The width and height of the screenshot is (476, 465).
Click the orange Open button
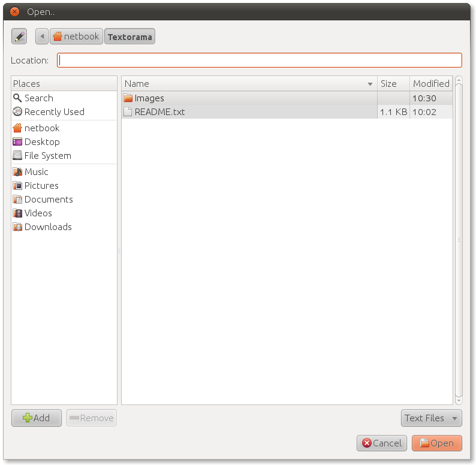click(437, 443)
